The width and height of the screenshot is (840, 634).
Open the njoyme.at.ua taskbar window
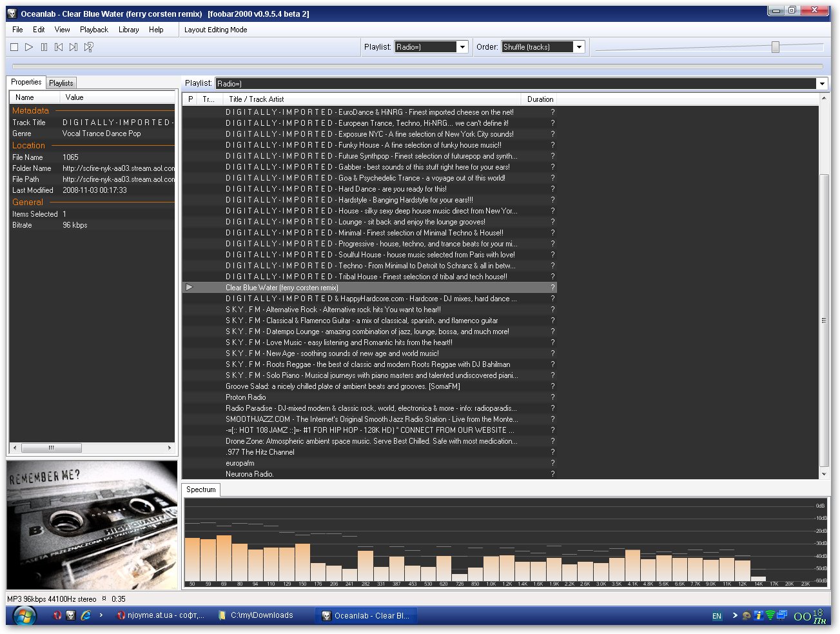click(x=160, y=615)
